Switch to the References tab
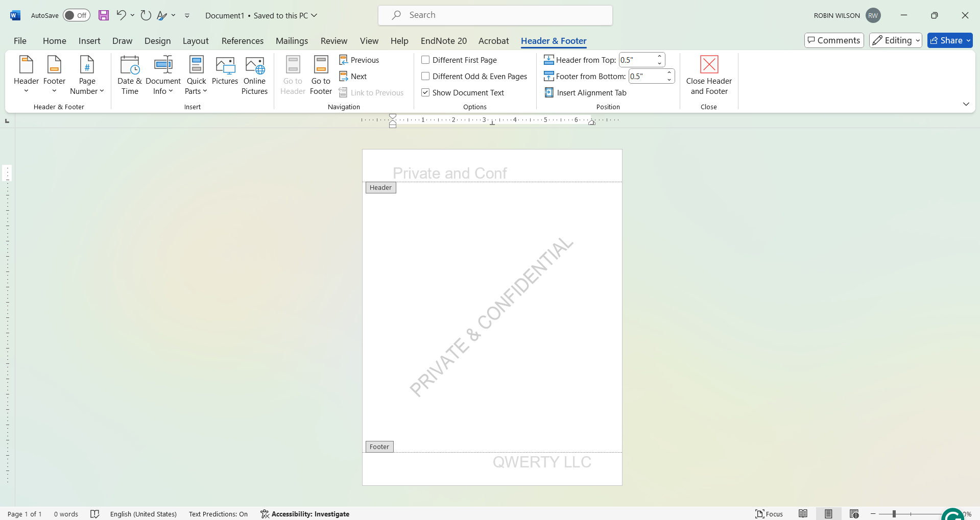The image size is (980, 520). (243, 41)
